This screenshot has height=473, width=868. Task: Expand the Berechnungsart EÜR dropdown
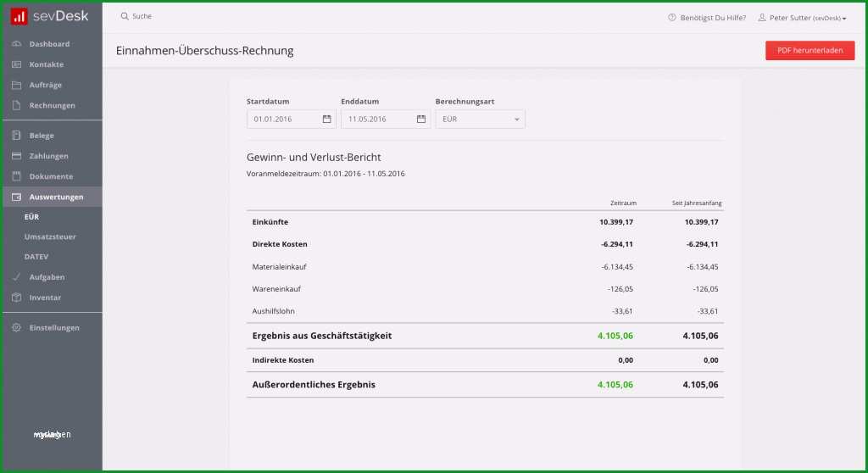pos(480,119)
